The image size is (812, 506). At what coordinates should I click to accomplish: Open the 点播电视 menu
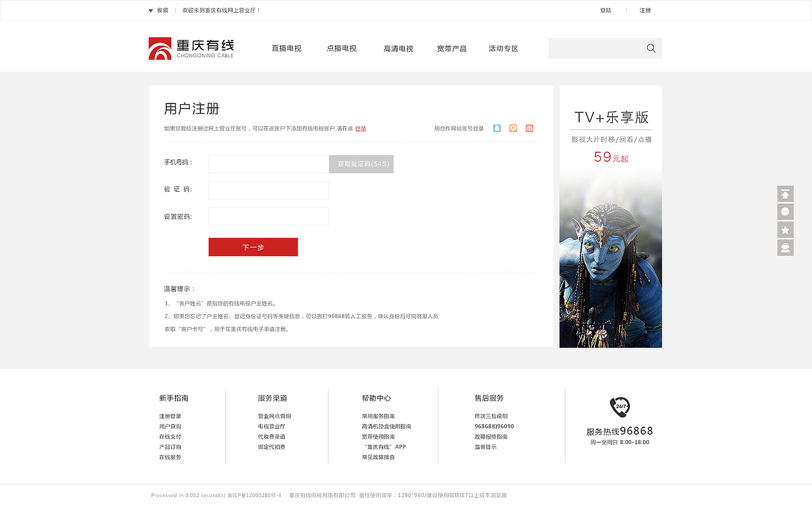coord(341,48)
